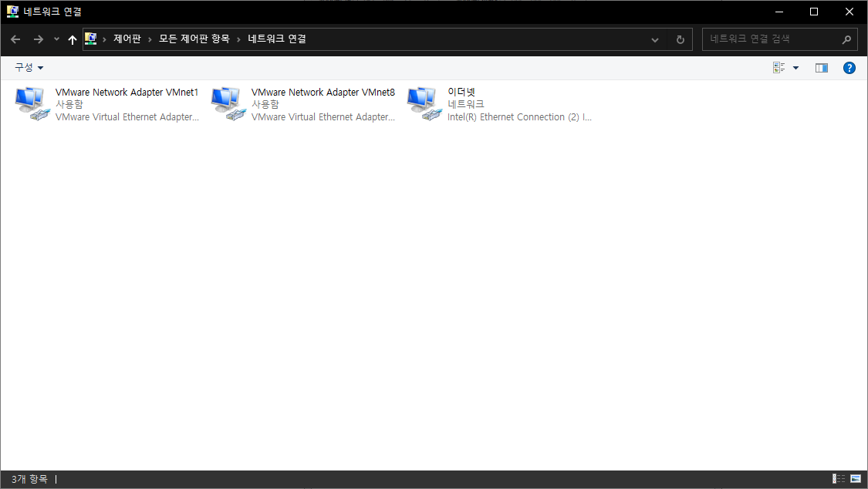Open view options dropdown arrow
This screenshot has height=489, width=868.
point(796,67)
